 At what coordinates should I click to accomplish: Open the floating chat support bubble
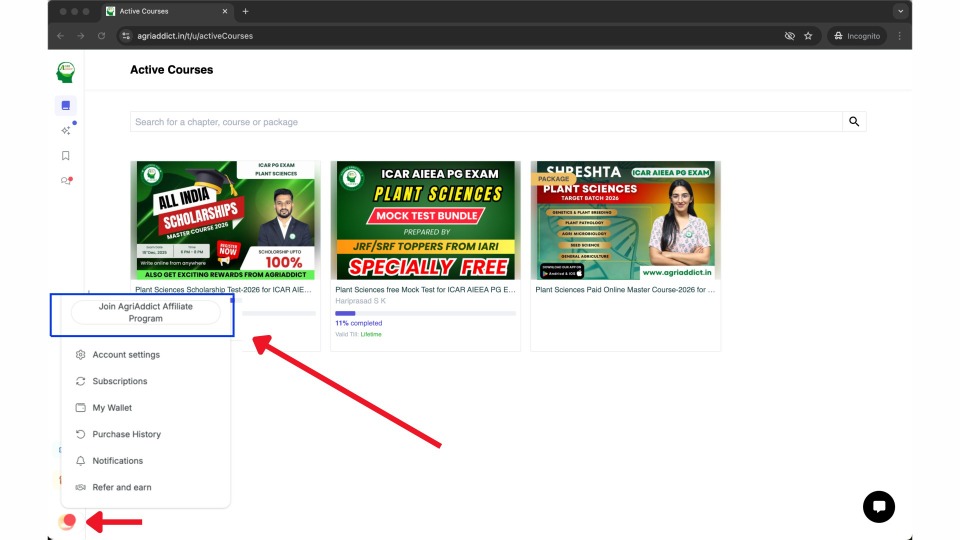pos(879,507)
